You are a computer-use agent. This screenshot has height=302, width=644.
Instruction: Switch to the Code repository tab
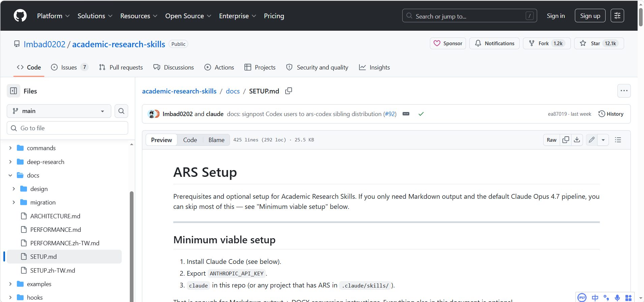(29, 67)
